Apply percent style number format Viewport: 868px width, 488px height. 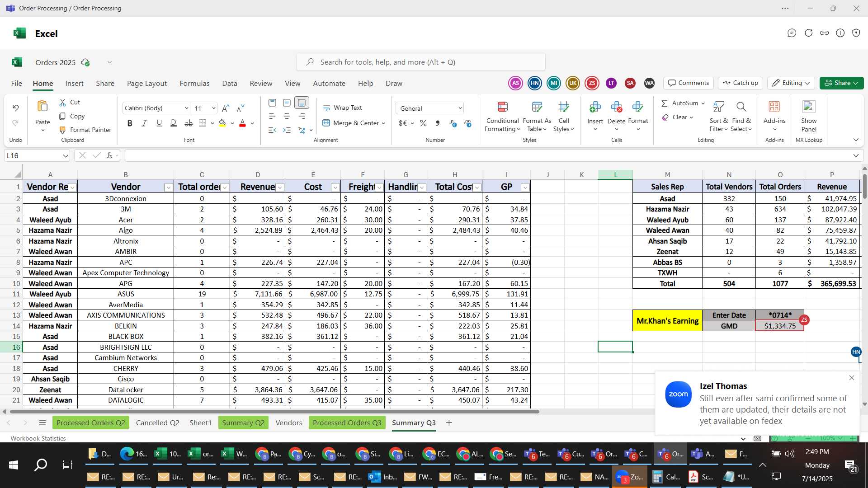423,123
